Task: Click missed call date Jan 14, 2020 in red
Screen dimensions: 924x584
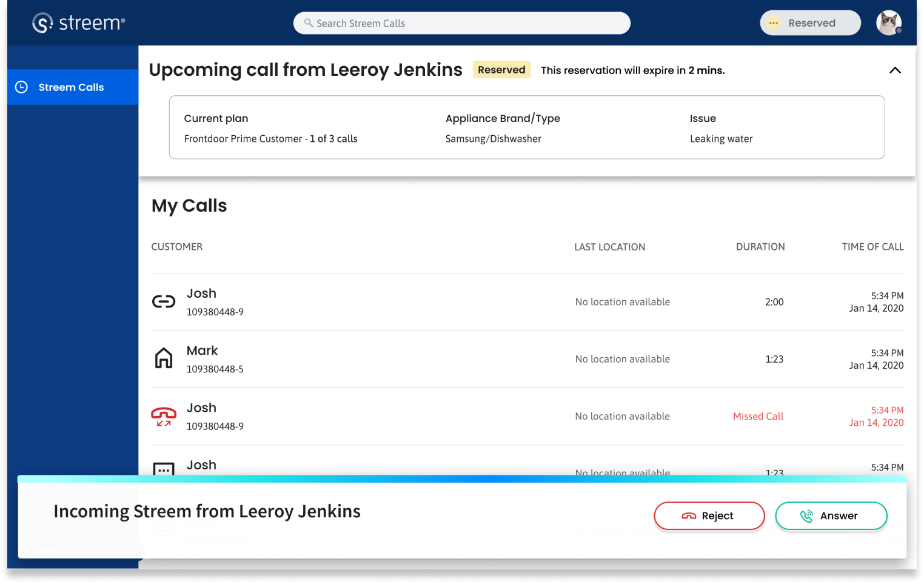Action: click(x=876, y=423)
